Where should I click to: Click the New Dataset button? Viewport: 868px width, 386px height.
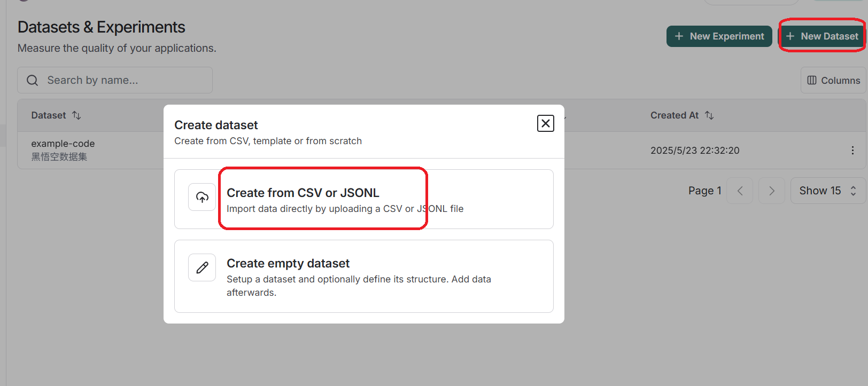(x=822, y=36)
